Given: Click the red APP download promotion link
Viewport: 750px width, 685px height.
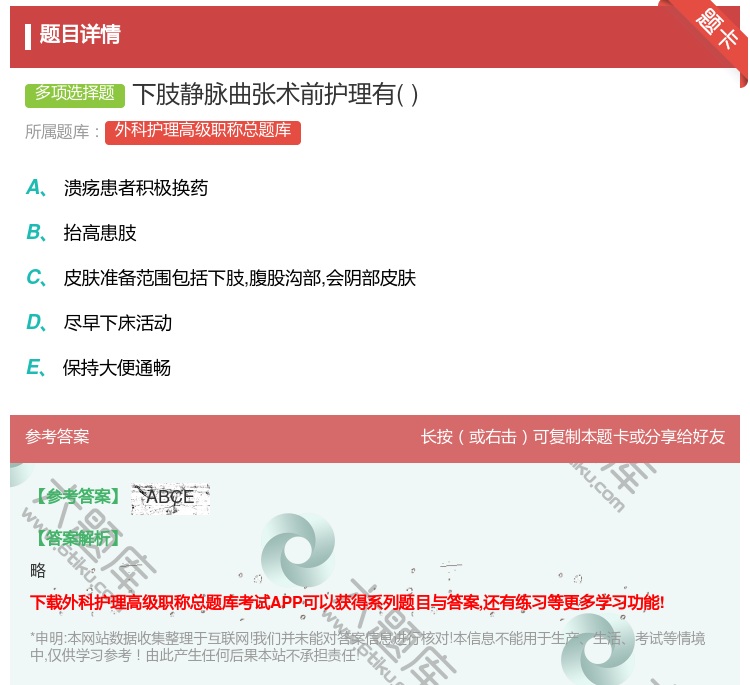Looking at the screenshot, I should [347, 602].
